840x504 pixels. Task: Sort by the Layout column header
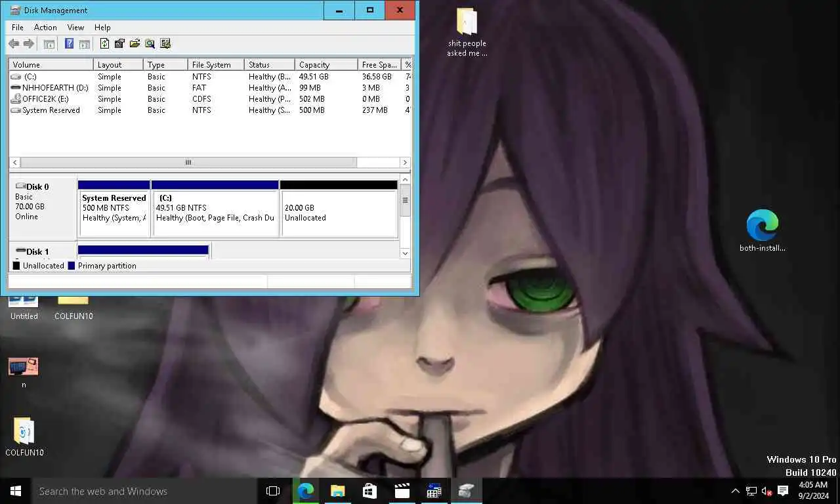coord(118,65)
